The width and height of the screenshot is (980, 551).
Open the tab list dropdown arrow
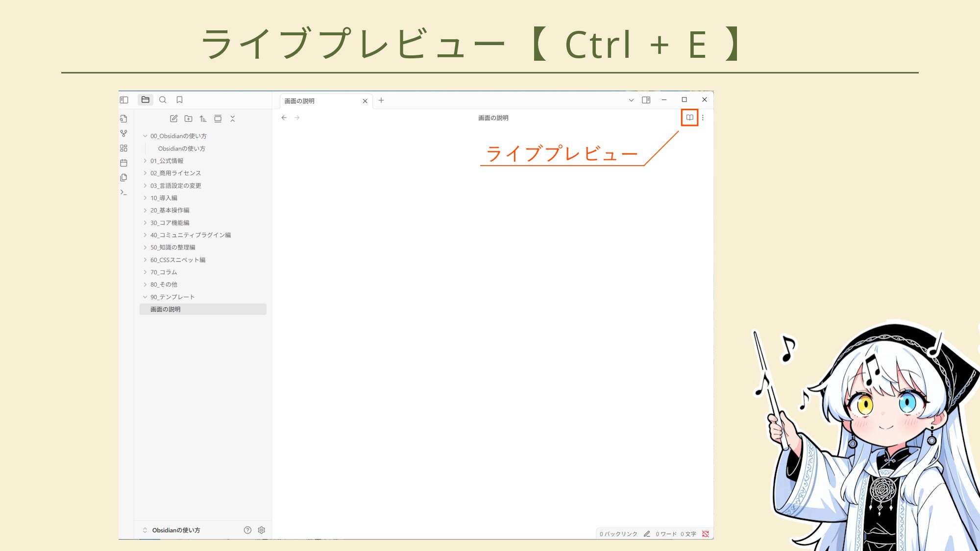point(631,100)
